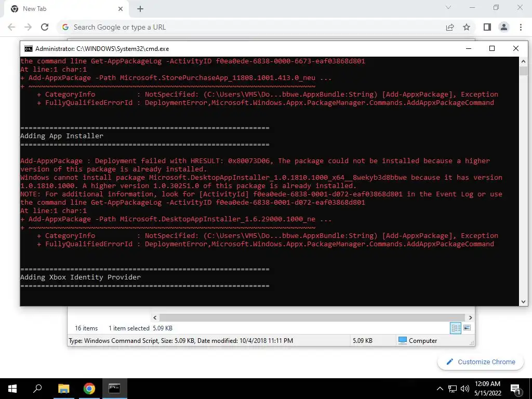Minimize the cmd.exe window
Image resolution: width=532 pixels, height=399 pixels.
pyautogui.click(x=469, y=48)
